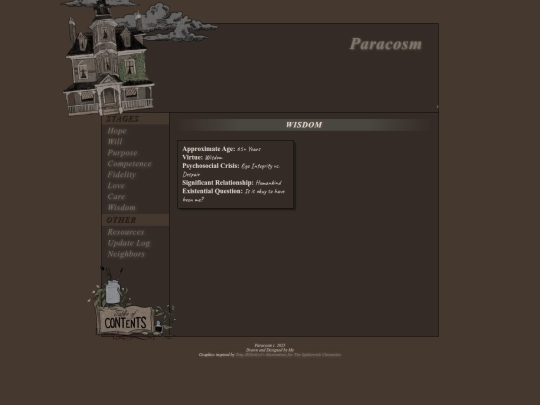Click the Virtue label in info box
The width and height of the screenshot is (540, 405).
pos(193,157)
